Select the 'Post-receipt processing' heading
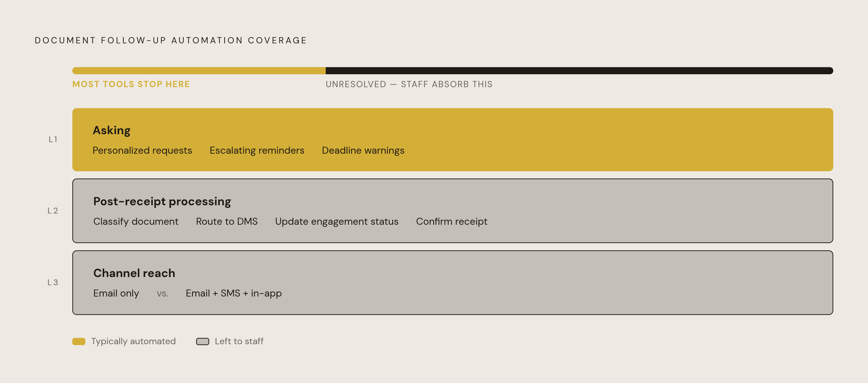Viewport: 868px width, 383px height. click(162, 201)
